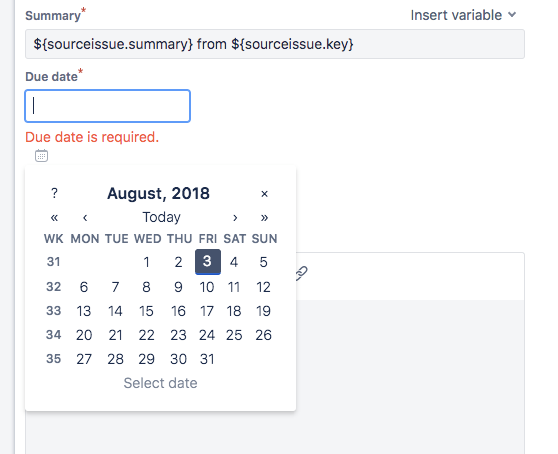Choose Saturday August 11
558x454 pixels.
[x=234, y=287]
